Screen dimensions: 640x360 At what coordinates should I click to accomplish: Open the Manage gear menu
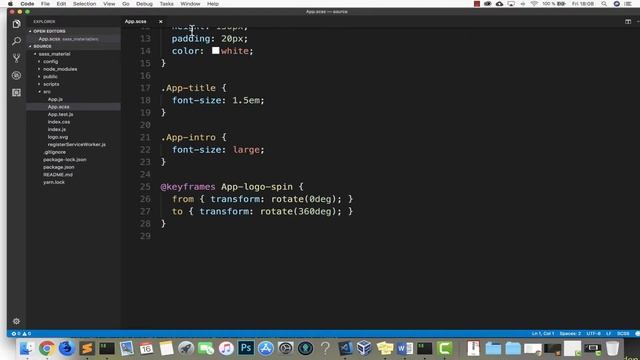pyautogui.click(x=16, y=321)
